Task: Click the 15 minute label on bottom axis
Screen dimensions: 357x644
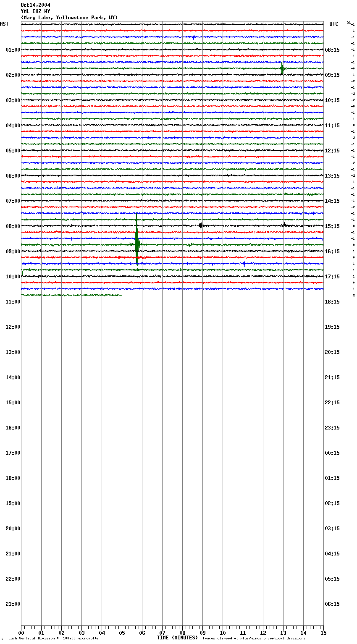Action: pyautogui.click(x=323, y=633)
